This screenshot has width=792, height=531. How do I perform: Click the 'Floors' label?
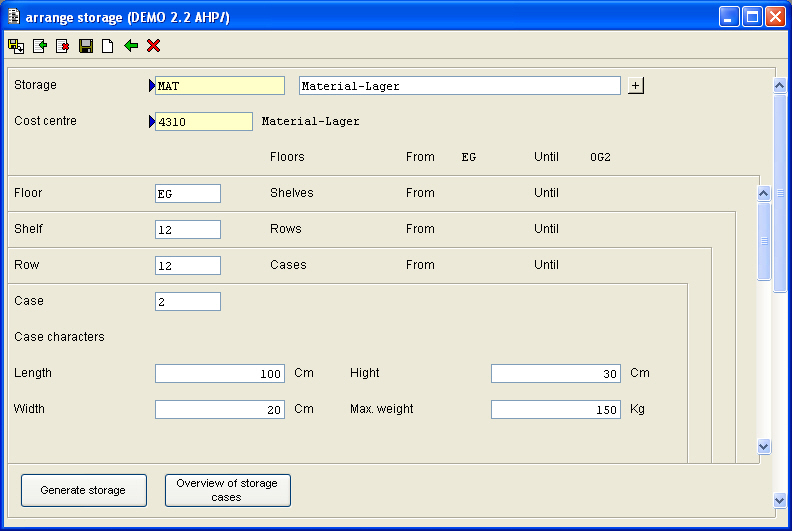click(287, 157)
